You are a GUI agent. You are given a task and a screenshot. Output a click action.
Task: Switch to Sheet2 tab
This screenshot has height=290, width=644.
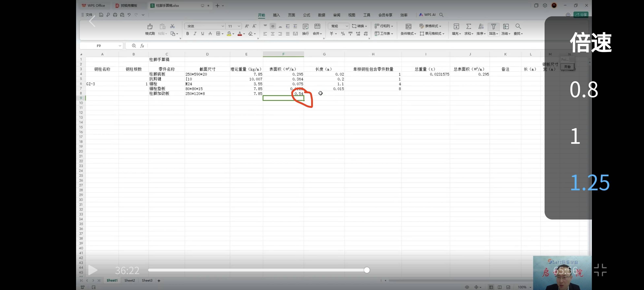pyautogui.click(x=129, y=281)
